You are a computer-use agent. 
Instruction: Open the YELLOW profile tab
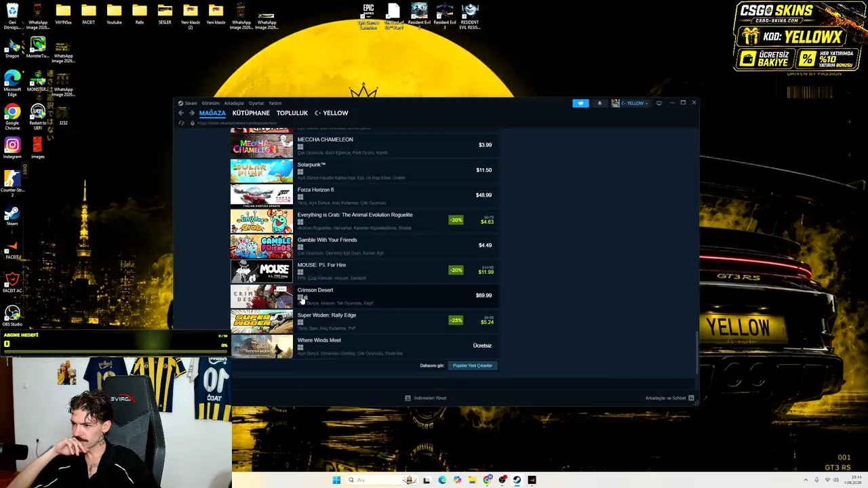click(x=332, y=113)
